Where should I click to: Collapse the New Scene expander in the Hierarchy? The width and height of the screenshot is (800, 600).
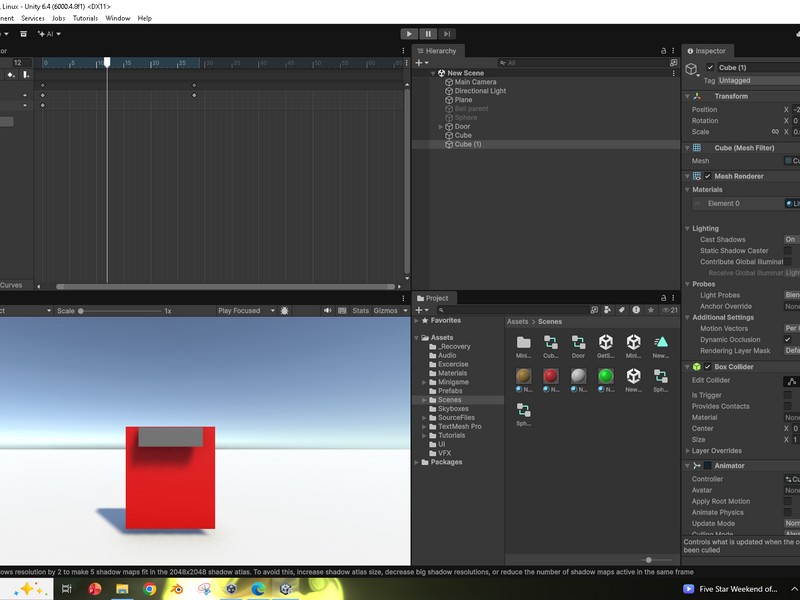click(433, 73)
